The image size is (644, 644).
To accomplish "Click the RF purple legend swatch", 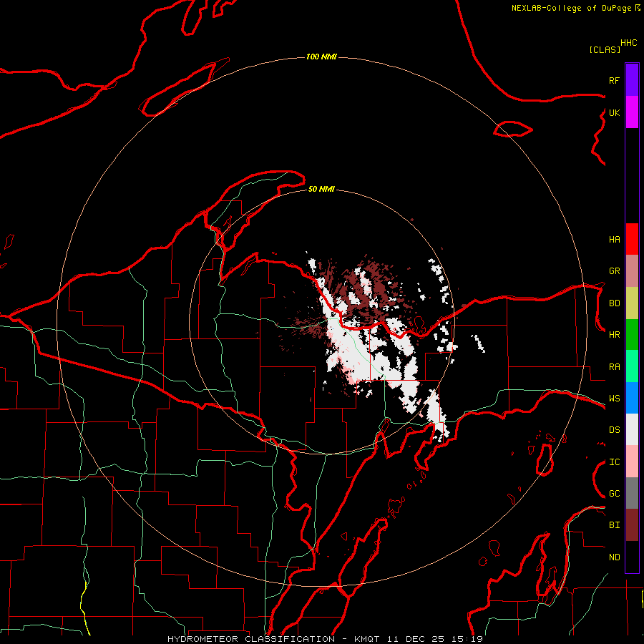I will (x=632, y=80).
